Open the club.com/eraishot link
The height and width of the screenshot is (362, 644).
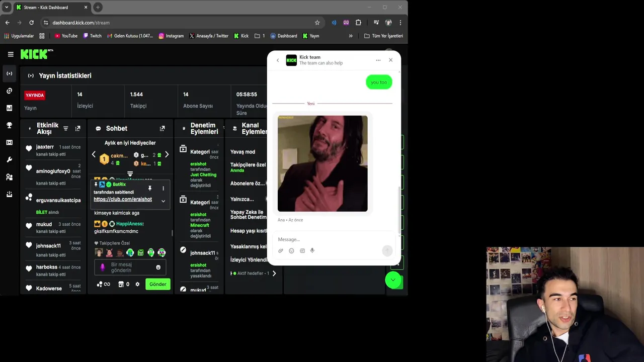pos(123,200)
